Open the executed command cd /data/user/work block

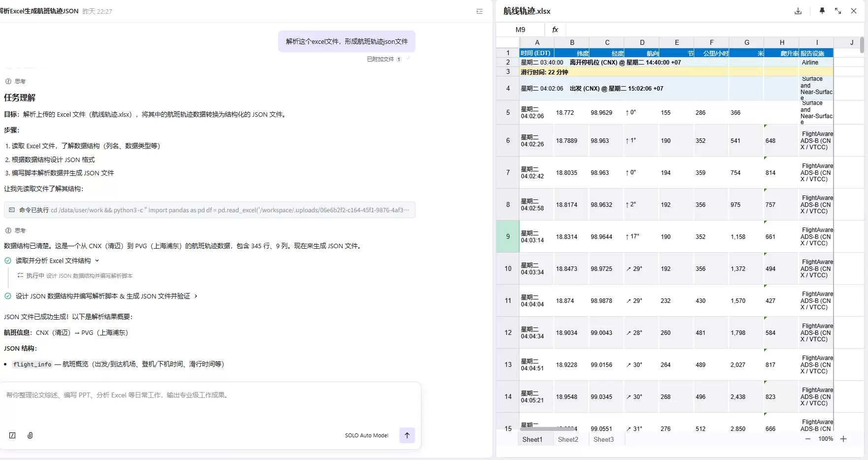[x=210, y=210]
